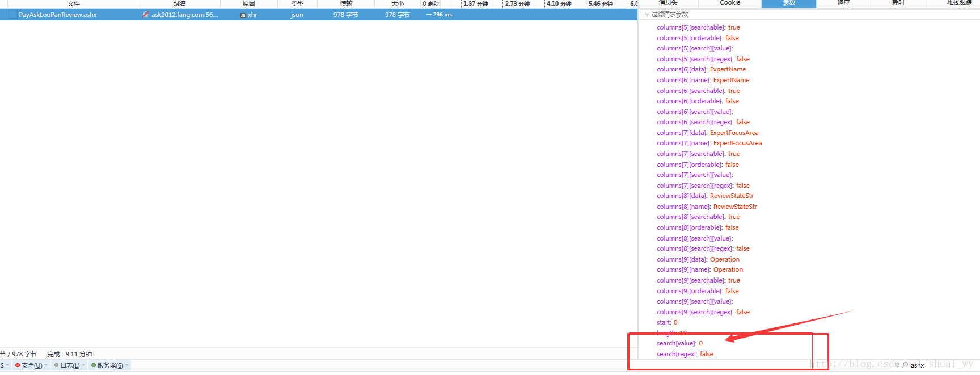Click the xhr cause cell
The width and height of the screenshot is (980, 375).
coord(252,15)
